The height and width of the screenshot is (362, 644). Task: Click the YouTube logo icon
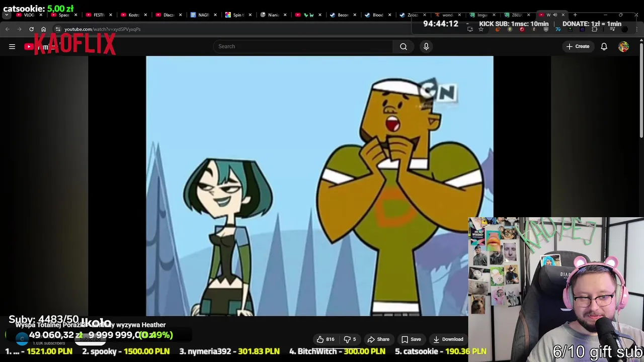(x=29, y=47)
